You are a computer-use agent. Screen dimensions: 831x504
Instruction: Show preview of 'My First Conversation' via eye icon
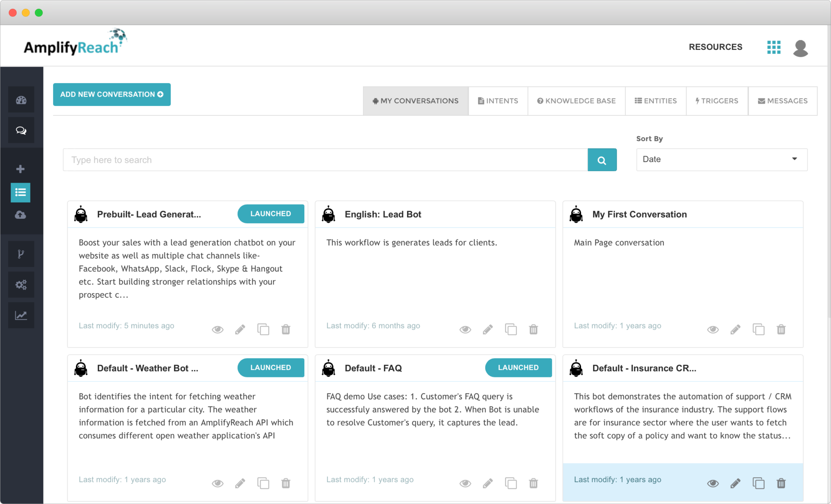(713, 329)
